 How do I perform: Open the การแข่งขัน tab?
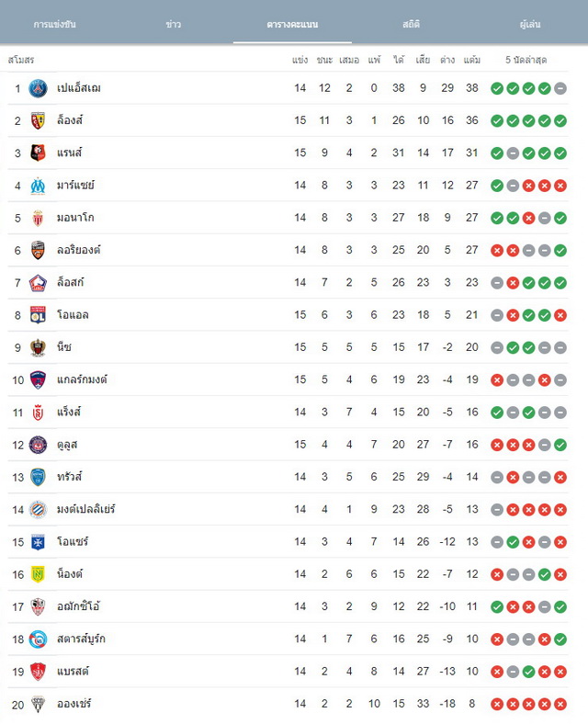coord(54,25)
